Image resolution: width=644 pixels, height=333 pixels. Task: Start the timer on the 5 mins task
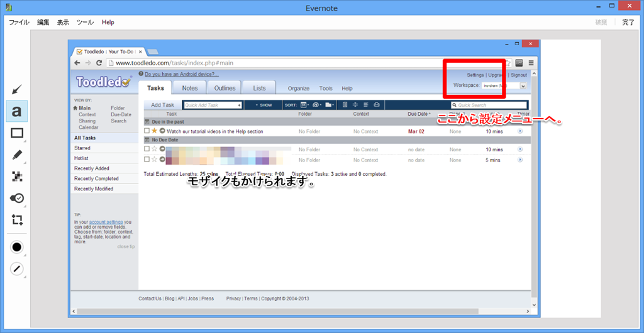(x=520, y=160)
